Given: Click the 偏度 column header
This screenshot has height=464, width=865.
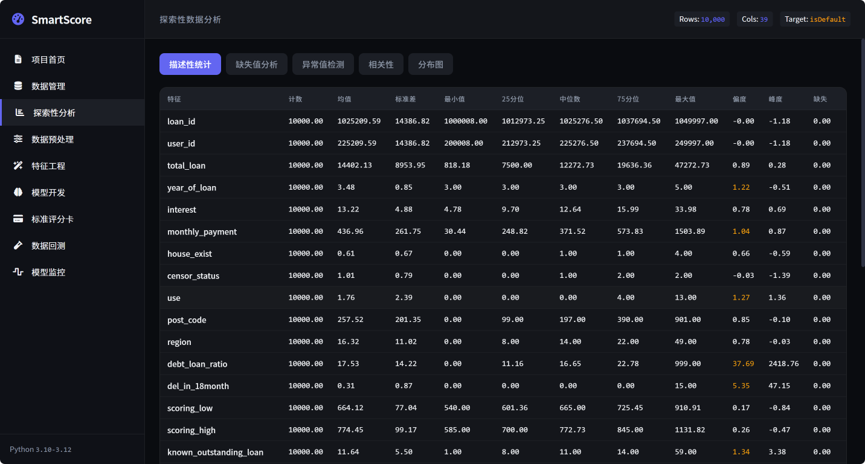Looking at the screenshot, I should (x=739, y=99).
